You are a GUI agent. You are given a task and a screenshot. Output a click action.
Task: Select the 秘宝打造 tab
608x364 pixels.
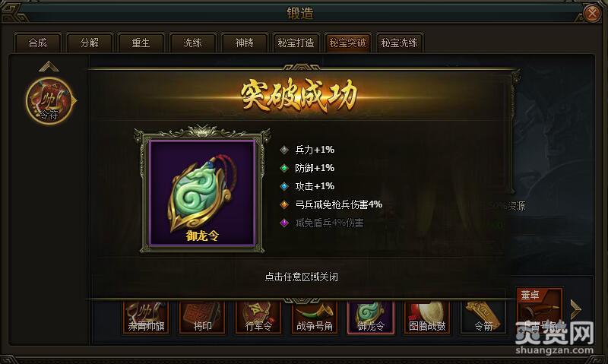tap(296, 43)
